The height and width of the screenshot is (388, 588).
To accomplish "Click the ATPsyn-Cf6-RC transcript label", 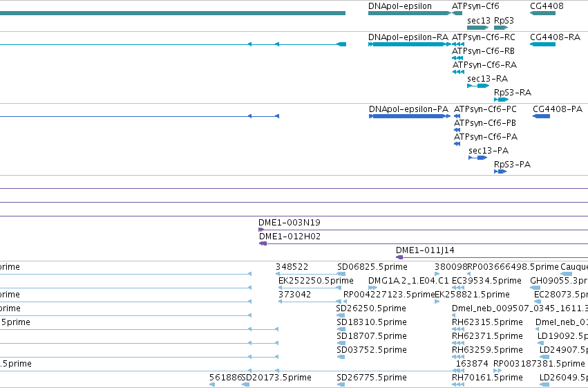I will click(x=484, y=37).
